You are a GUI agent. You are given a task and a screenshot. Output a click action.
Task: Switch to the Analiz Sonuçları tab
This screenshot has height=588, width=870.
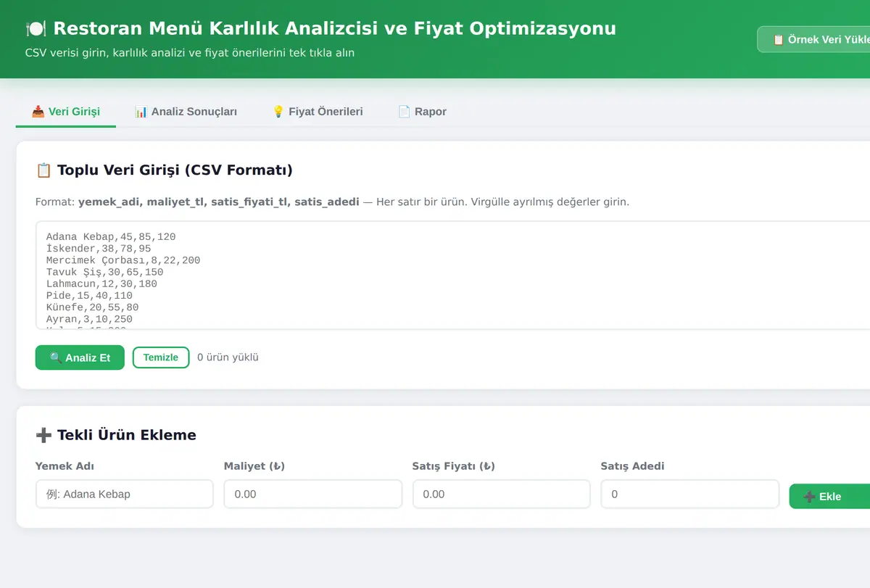click(x=186, y=112)
